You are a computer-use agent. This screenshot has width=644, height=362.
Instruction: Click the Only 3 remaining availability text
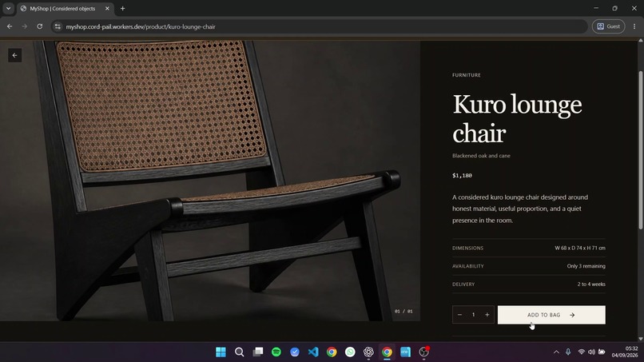(586, 266)
